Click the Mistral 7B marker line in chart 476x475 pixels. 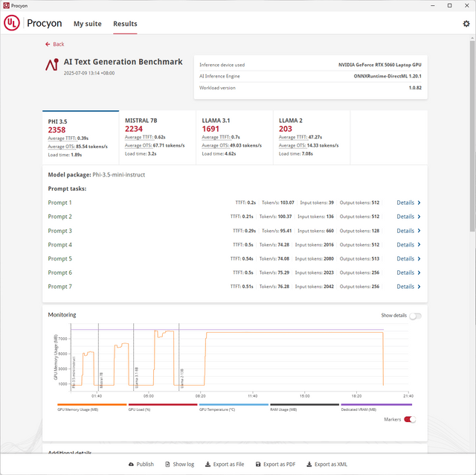click(98, 357)
